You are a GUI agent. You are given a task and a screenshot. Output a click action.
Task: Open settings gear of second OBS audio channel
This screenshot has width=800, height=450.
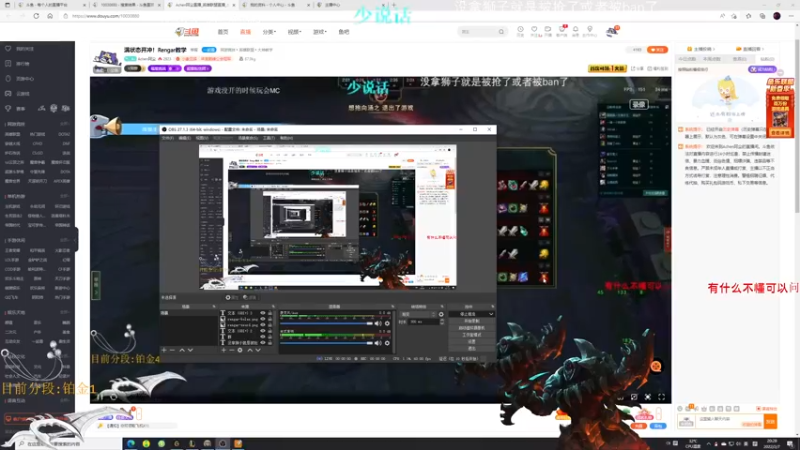[x=387, y=343]
